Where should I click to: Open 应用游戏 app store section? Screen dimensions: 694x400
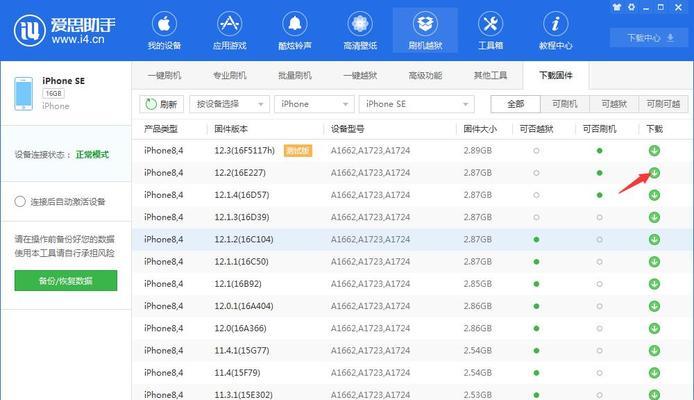(x=229, y=31)
